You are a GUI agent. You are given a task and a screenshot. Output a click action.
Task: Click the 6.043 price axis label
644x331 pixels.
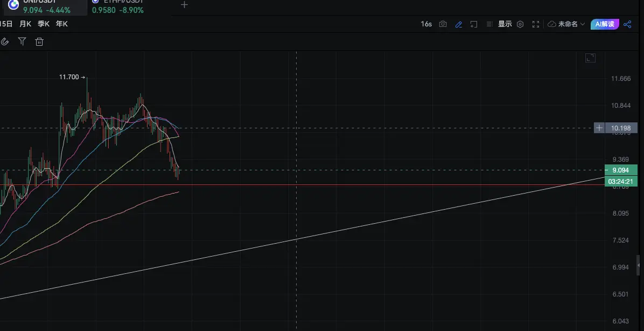click(x=621, y=321)
